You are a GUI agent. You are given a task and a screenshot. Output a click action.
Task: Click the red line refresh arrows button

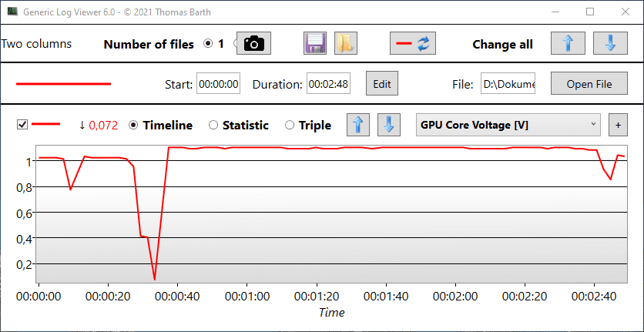[x=413, y=43]
